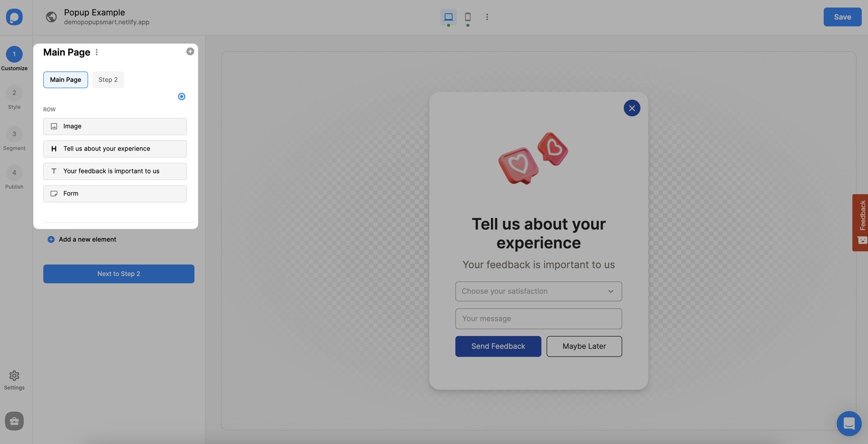The height and width of the screenshot is (444, 868).
Task: Add a new step with the plus icon
Action: pyautogui.click(x=190, y=51)
